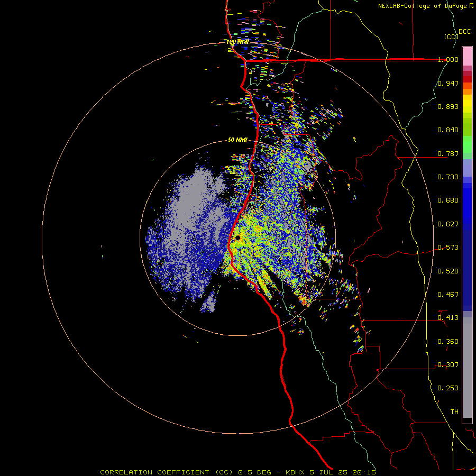This screenshot has height=476, width=476.
Task: Click the 0.467 legend value
Action: 448,295
